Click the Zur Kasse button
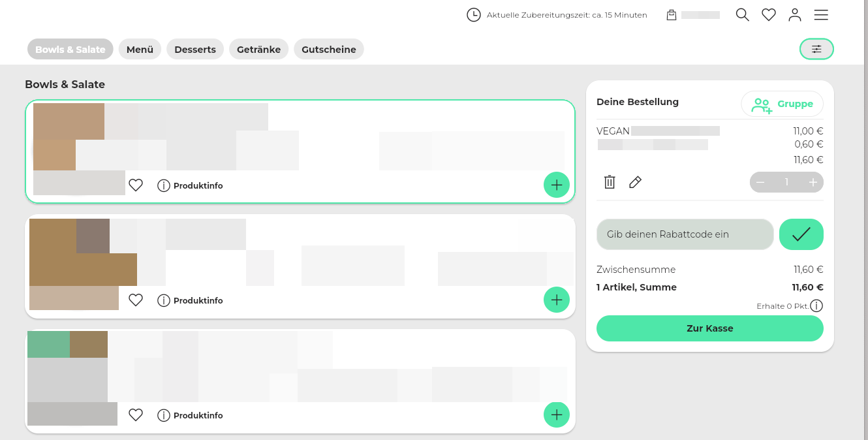This screenshot has height=440, width=868. [709, 328]
